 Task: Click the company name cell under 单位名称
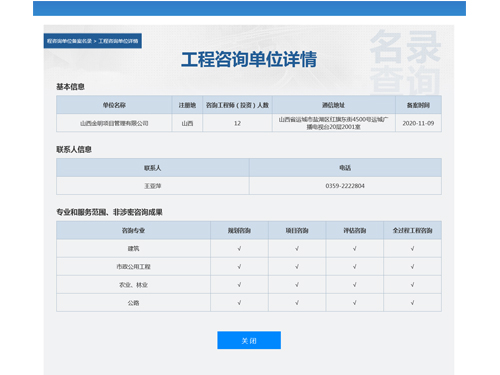[x=114, y=123]
